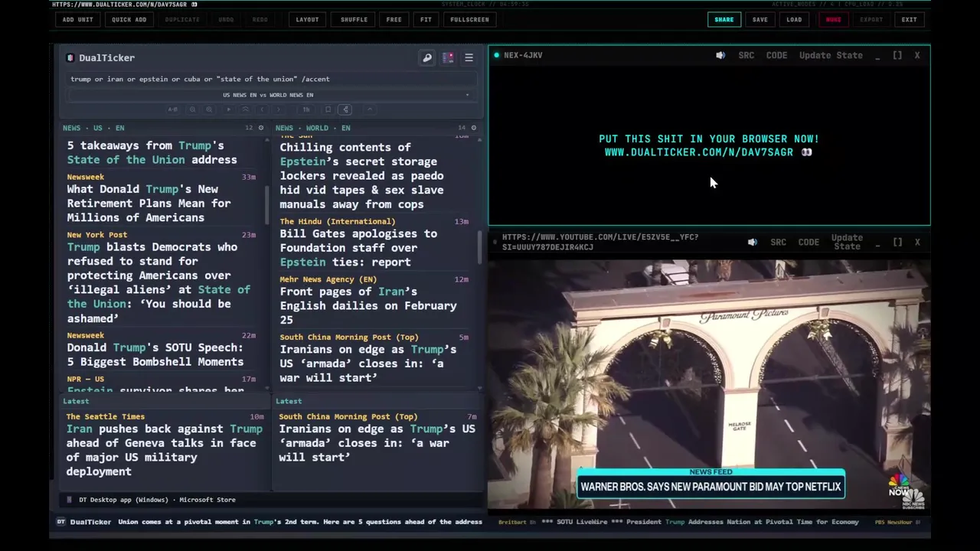Click the 'Latest' label under US news
This screenshot has width=980, height=551.
76,401
